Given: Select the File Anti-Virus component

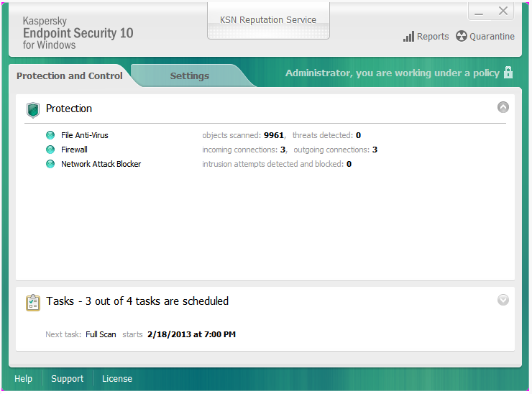Looking at the screenshot, I should click(85, 135).
